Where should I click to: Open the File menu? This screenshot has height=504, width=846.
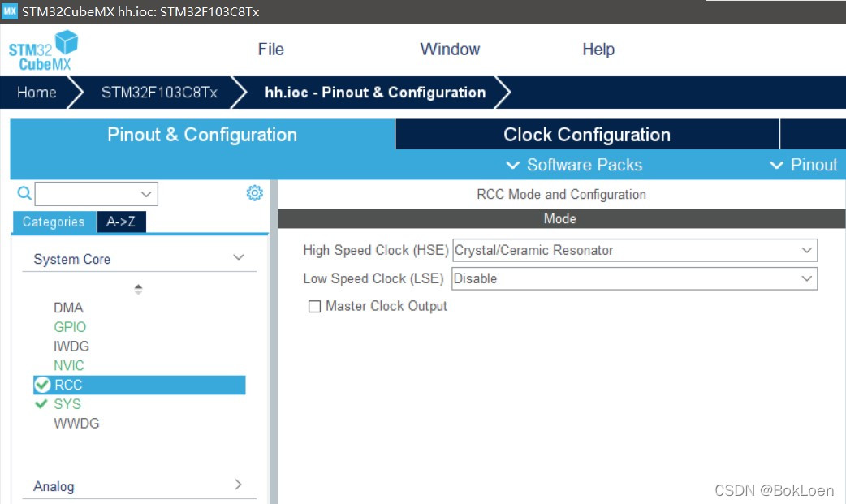coord(271,50)
